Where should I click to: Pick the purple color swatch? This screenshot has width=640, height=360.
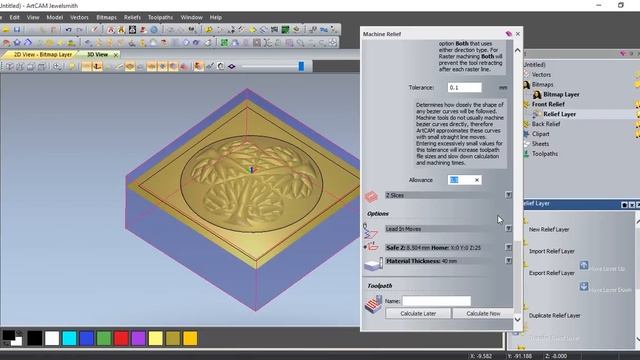coord(138,338)
